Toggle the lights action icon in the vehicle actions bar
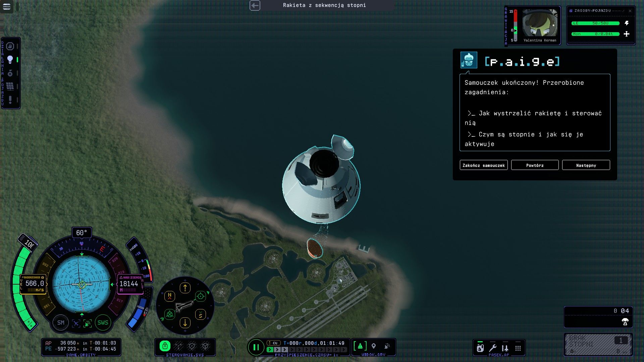This screenshot has height=362, width=644. coord(10,60)
